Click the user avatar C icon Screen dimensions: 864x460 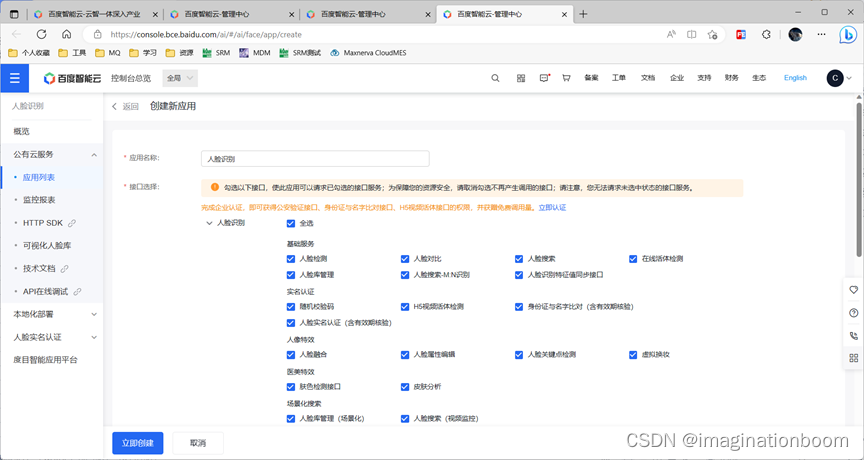point(835,78)
